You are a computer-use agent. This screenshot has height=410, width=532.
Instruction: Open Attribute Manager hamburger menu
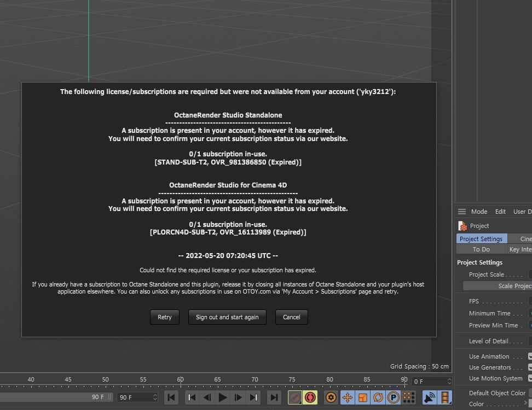click(x=462, y=212)
